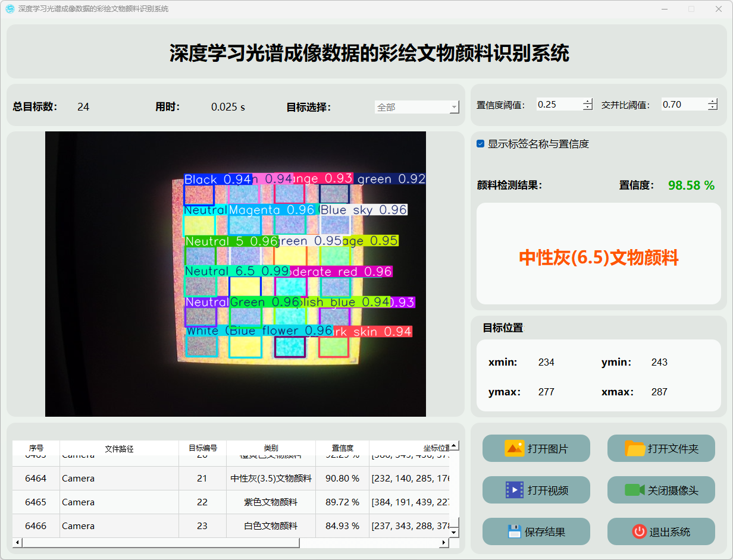Toggle 显示标签名称与置信度 checkbox
Viewport: 733px width, 560px height.
coord(481,144)
